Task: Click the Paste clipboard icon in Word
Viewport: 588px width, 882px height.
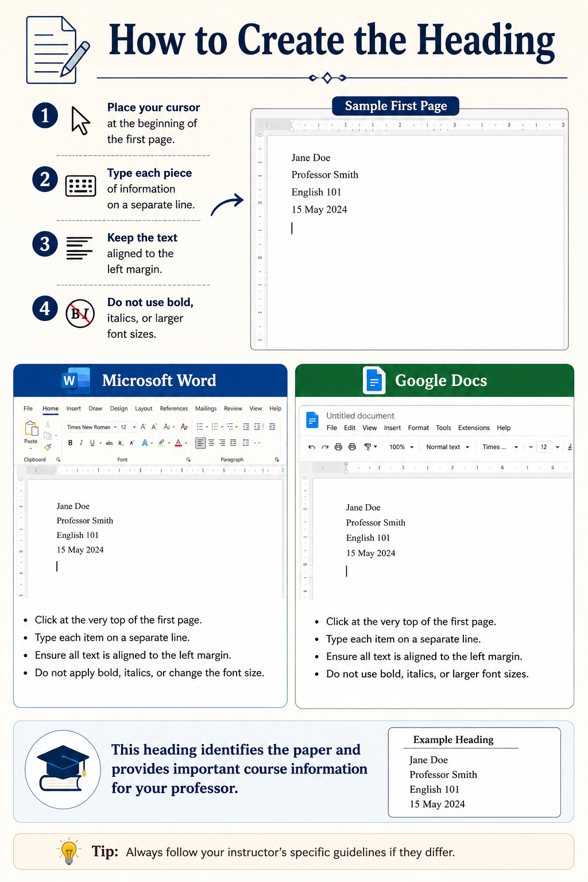Action: (x=31, y=428)
